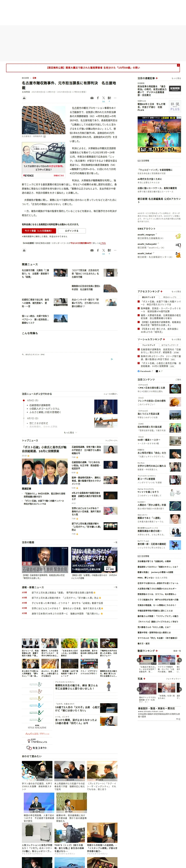Open 先生コネクト logo link
Screen dimensions: 186x868
click(37, 748)
